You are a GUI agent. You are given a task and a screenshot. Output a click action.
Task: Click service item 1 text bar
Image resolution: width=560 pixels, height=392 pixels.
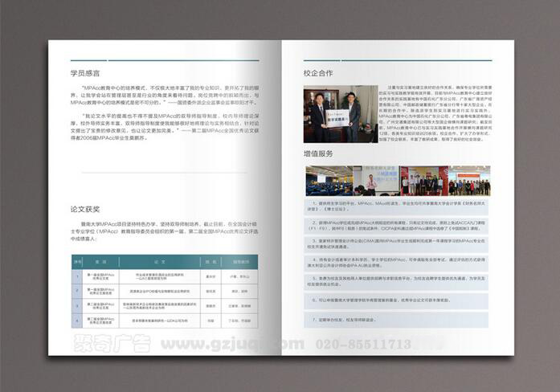[398, 206]
